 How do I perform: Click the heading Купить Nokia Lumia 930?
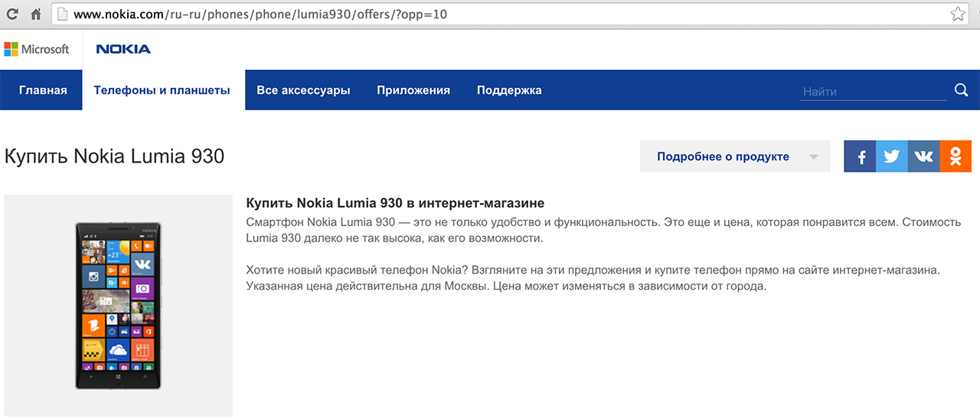(114, 156)
